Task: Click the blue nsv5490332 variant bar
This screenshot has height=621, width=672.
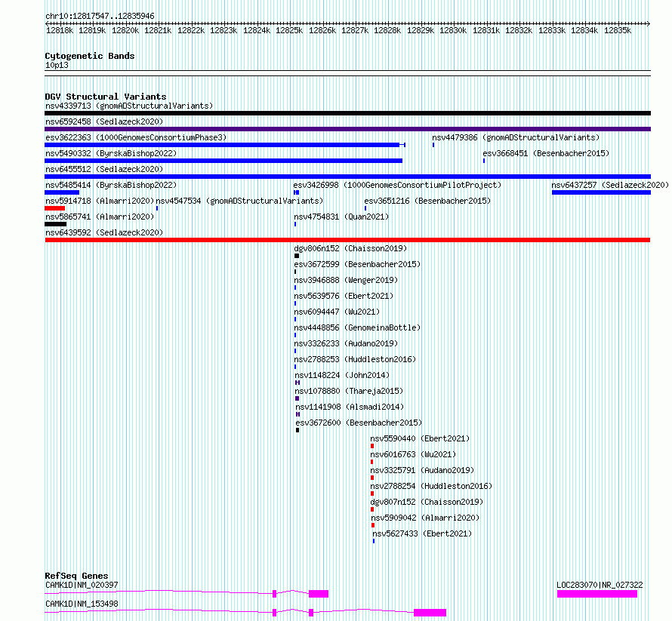Action: (x=223, y=161)
